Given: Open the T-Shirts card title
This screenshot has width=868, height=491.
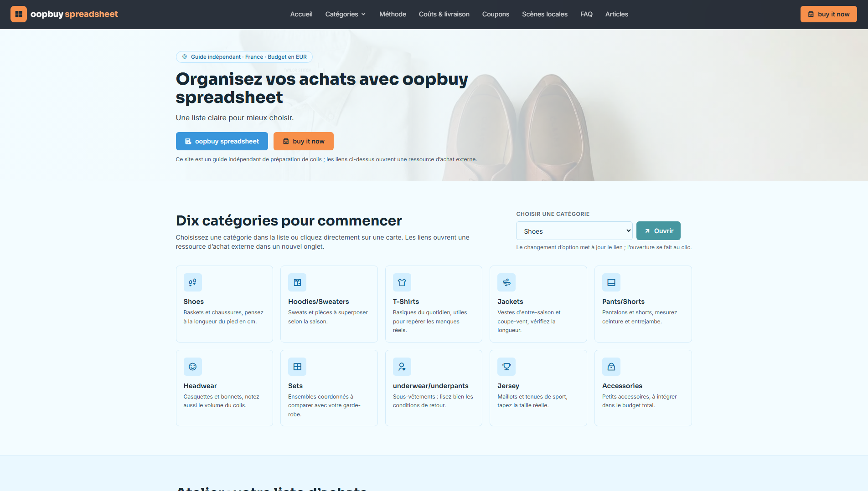Looking at the screenshot, I should point(406,302).
